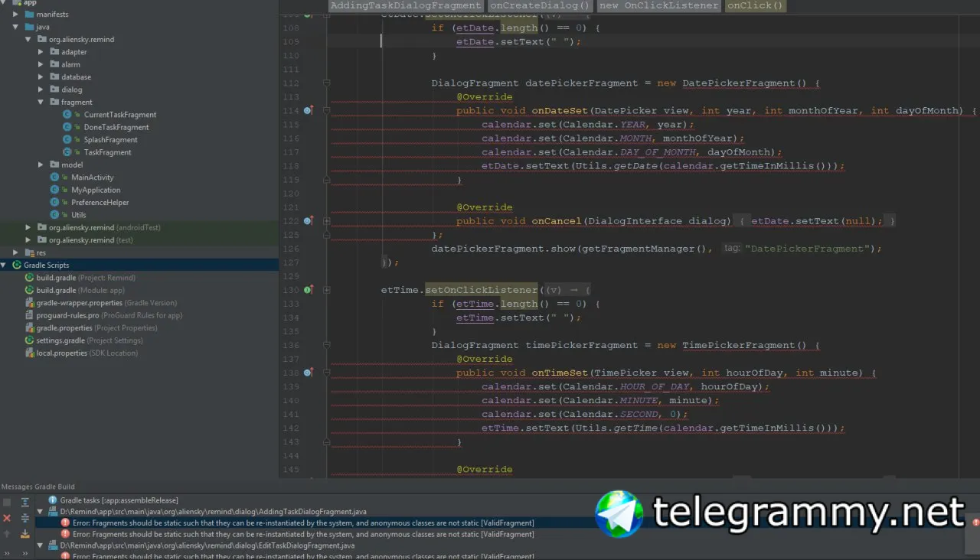Expand the res folder

(x=16, y=252)
